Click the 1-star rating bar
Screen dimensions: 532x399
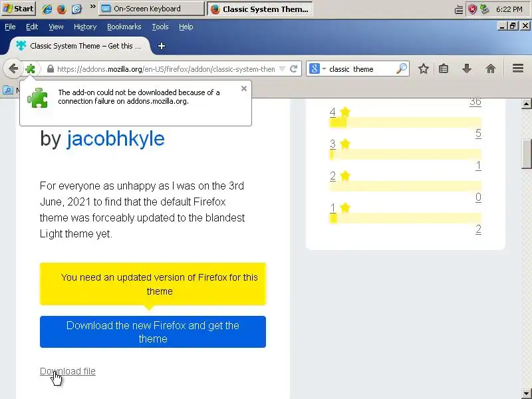click(x=406, y=218)
